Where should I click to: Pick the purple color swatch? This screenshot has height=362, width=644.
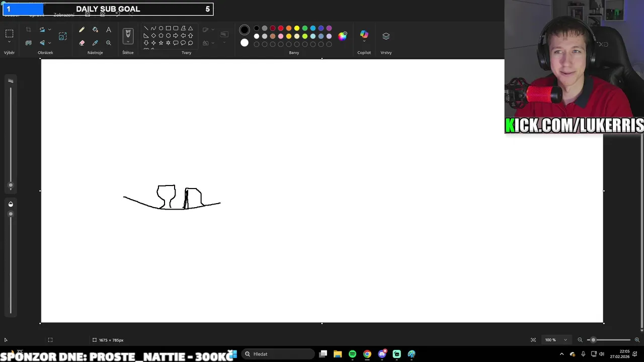coord(329,28)
